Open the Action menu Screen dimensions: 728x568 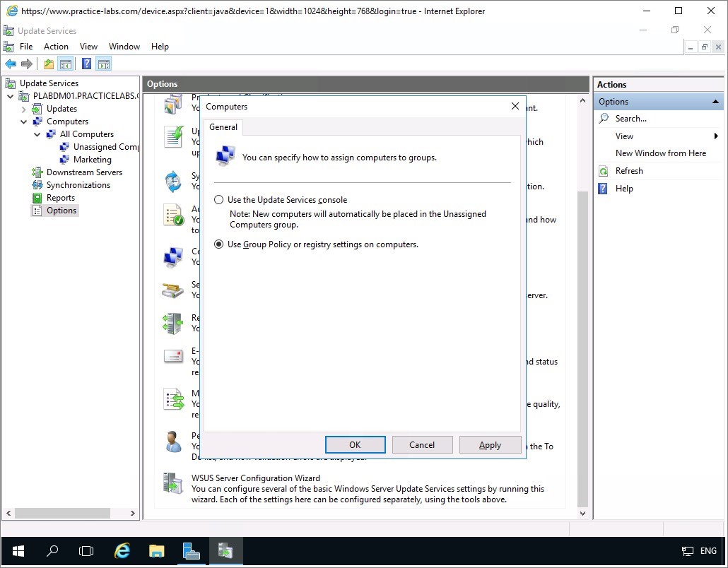click(56, 47)
